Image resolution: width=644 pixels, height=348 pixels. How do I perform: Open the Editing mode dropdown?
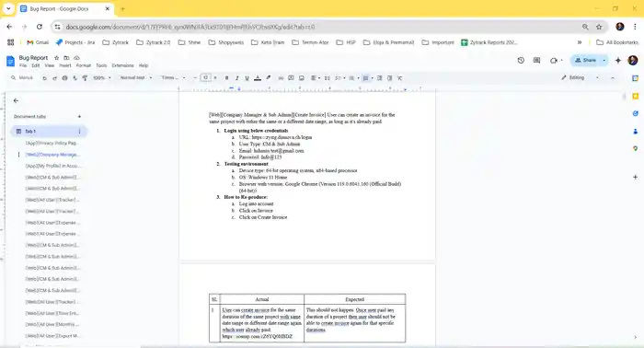pyautogui.click(x=580, y=77)
